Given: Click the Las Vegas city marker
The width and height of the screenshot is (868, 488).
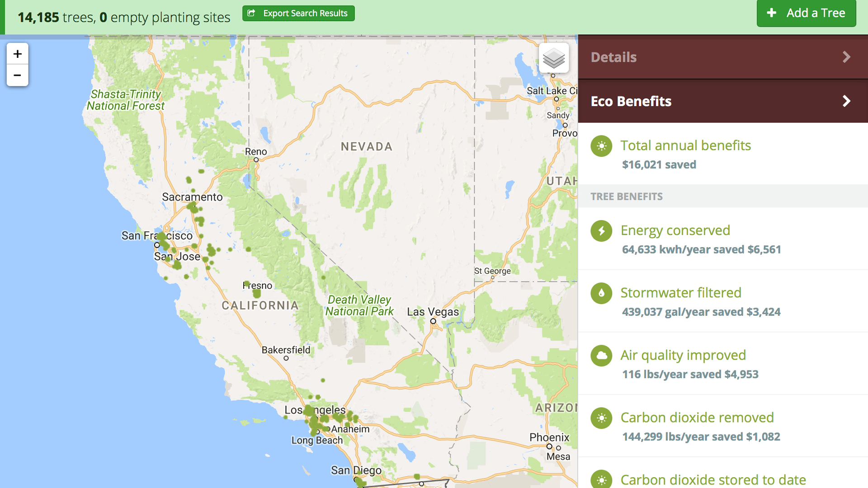Looking at the screenshot, I should coord(433,321).
